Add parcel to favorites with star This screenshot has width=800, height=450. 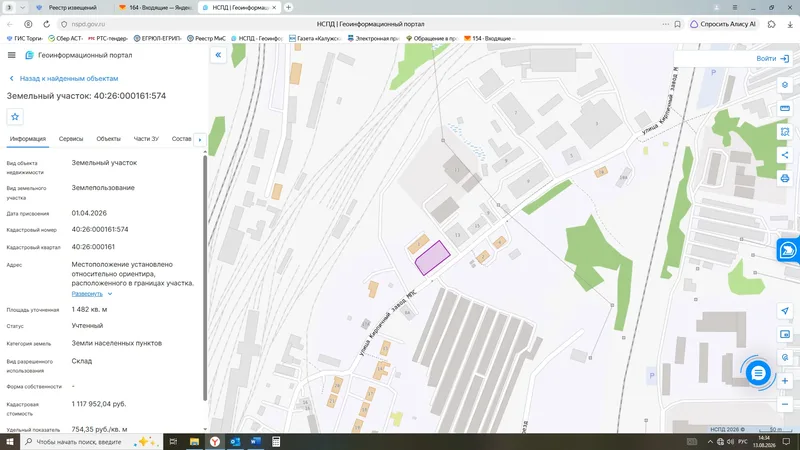pyautogui.click(x=15, y=117)
